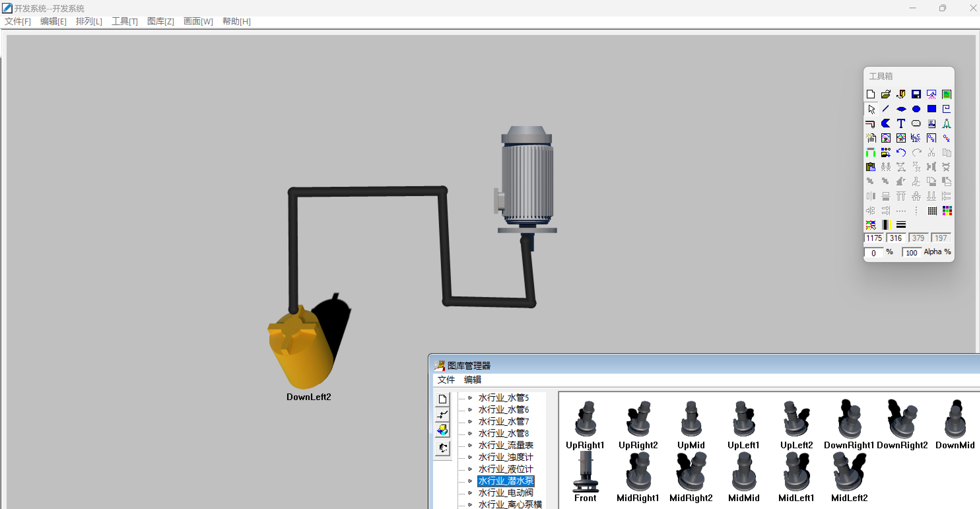Open the 图库[Z] menu
Screen dimensions: 980x509
160,21
